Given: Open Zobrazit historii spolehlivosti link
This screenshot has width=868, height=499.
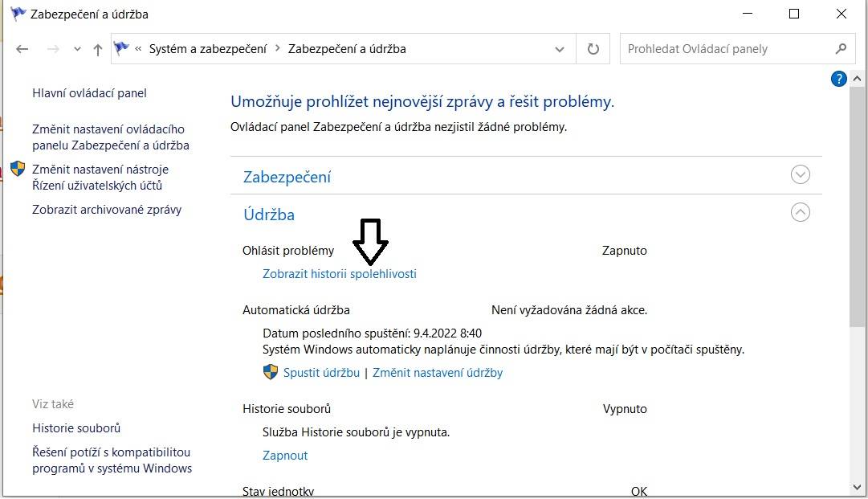Looking at the screenshot, I should tap(340, 273).
